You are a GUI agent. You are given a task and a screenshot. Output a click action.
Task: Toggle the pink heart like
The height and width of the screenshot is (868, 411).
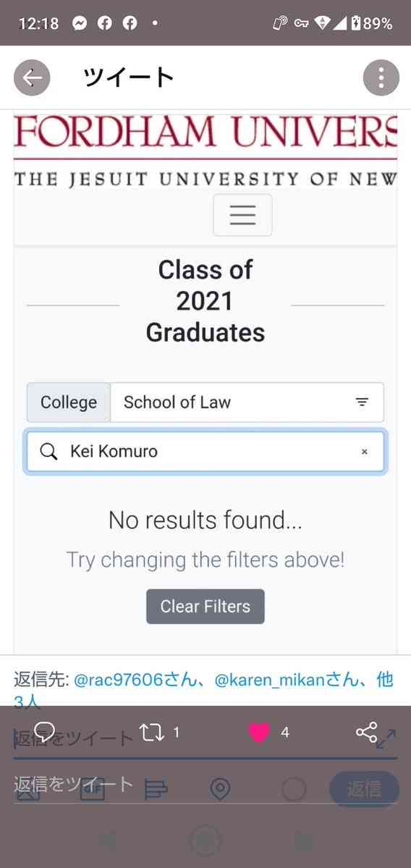pyautogui.click(x=259, y=733)
